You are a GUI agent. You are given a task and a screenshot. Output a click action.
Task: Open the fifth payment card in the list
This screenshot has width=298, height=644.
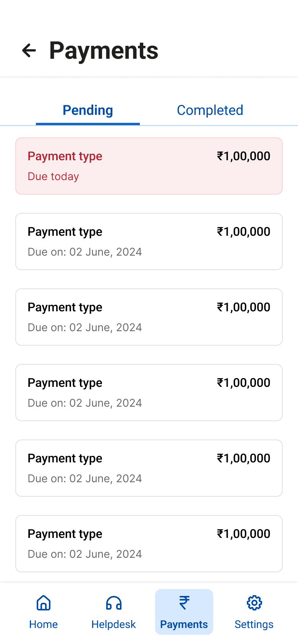point(149,468)
